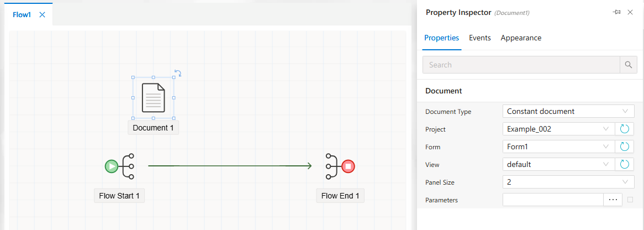Screen dimensions: 644x230
Task: Open the Document Type dropdown
Action: [x=568, y=111]
